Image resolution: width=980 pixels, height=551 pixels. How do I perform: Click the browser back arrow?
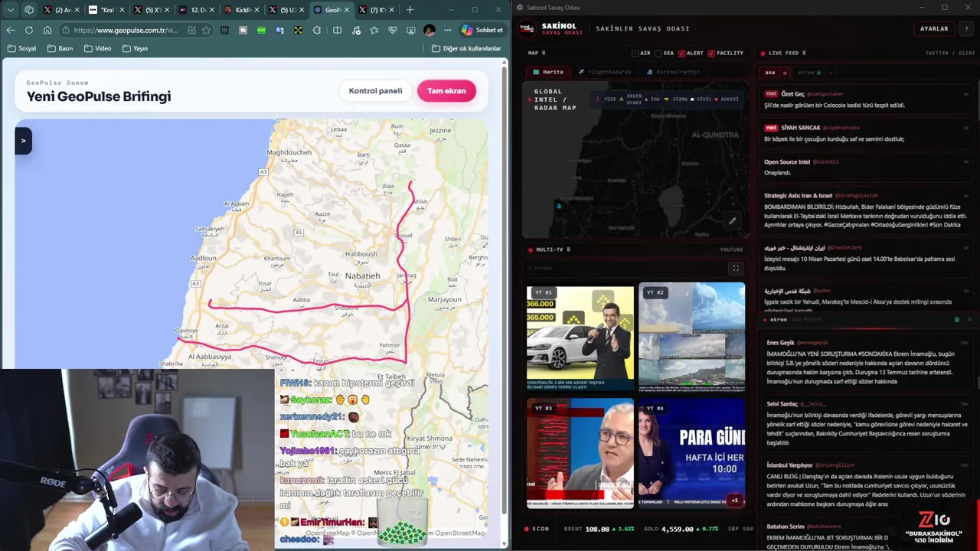click(10, 30)
